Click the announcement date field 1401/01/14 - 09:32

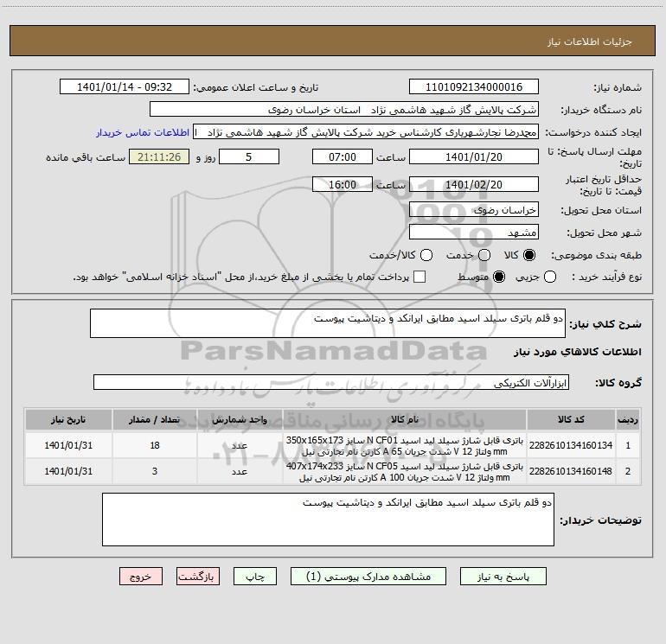tap(125, 87)
